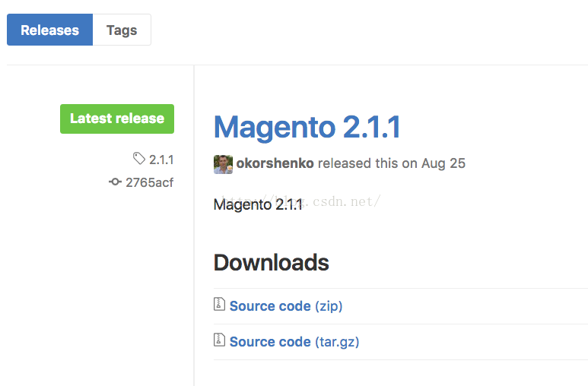588x386 pixels.
Task: Click the zip file icon for Source code
Action: pyautogui.click(x=219, y=304)
